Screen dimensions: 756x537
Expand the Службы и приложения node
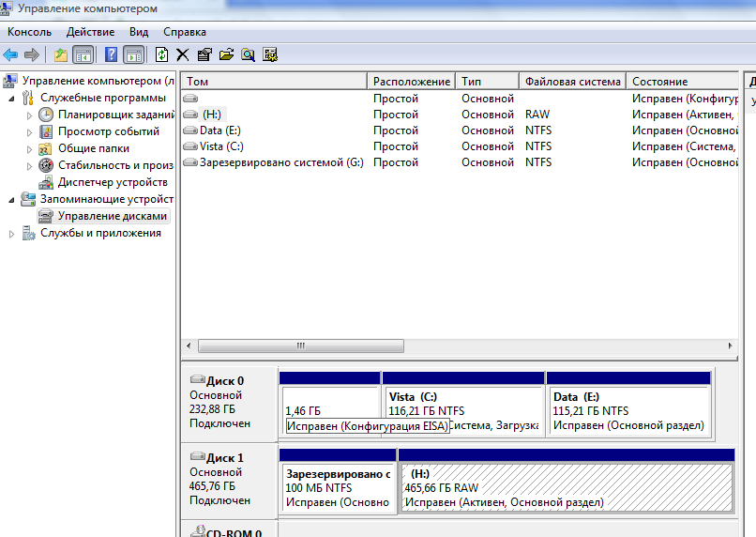[x=12, y=233]
